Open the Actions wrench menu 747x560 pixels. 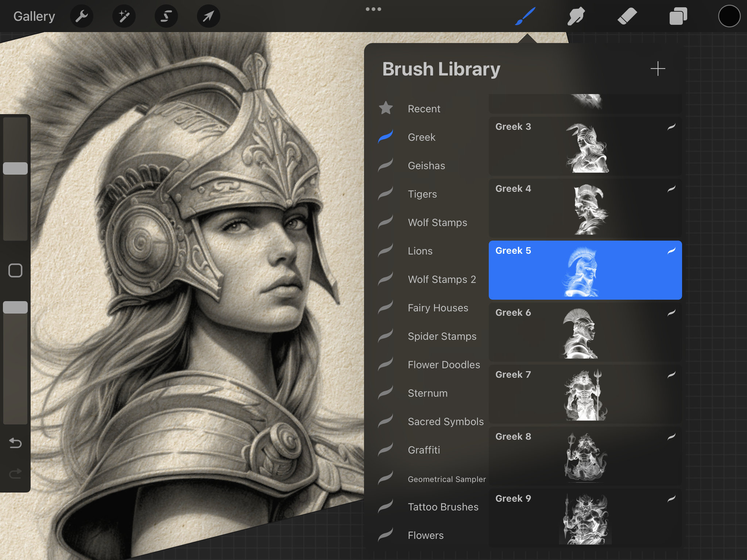click(x=82, y=16)
